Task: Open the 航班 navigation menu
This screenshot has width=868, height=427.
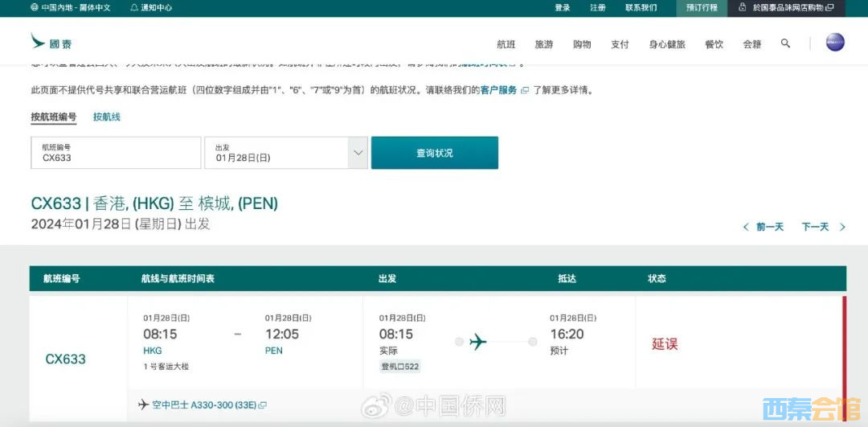Action: [506, 44]
